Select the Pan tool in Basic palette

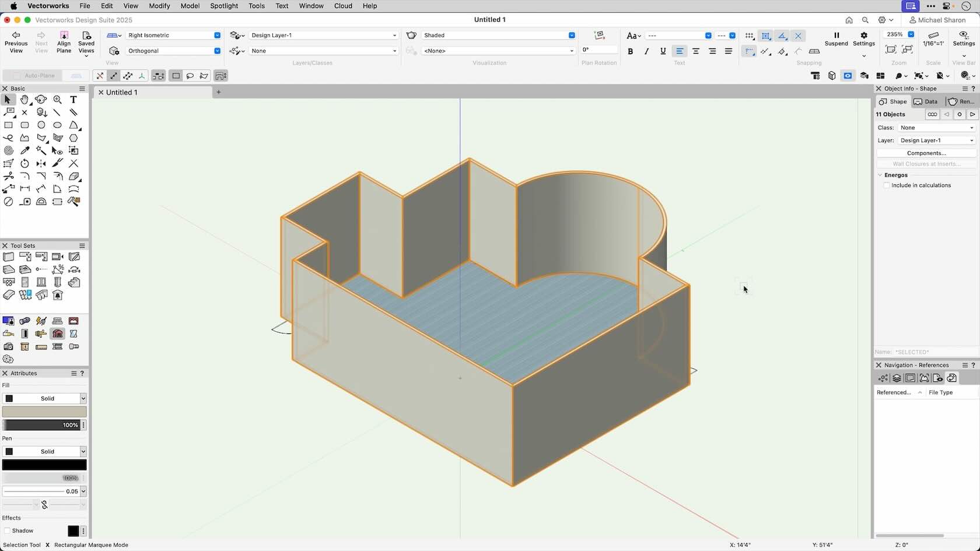tap(24, 100)
